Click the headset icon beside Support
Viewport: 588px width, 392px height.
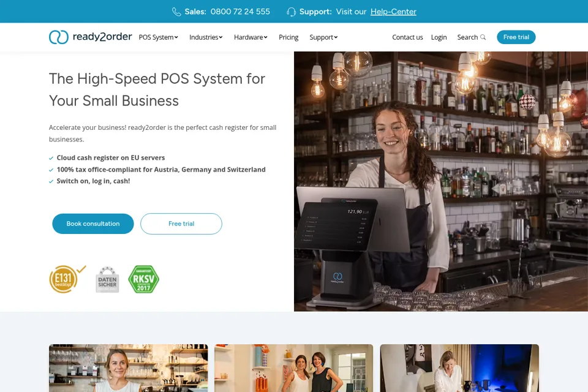coord(291,12)
